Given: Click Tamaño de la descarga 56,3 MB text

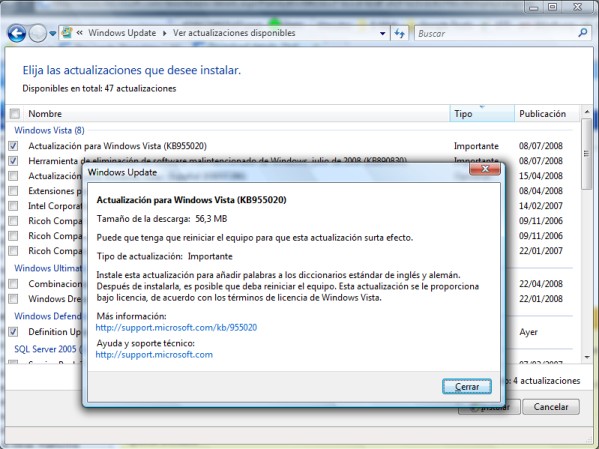Looking at the screenshot, I should point(162,219).
